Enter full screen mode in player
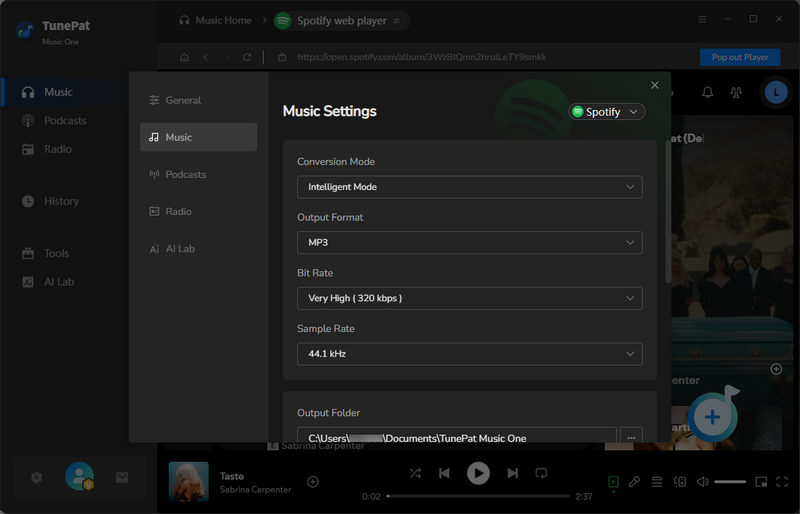Image resolution: width=800 pixels, height=514 pixels. click(782, 481)
